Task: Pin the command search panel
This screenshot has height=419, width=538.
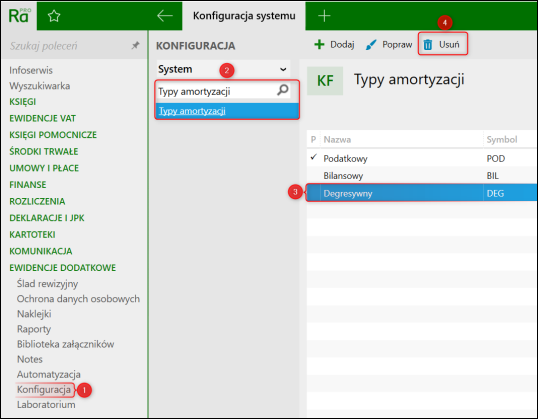Action: click(x=136, y=45)
